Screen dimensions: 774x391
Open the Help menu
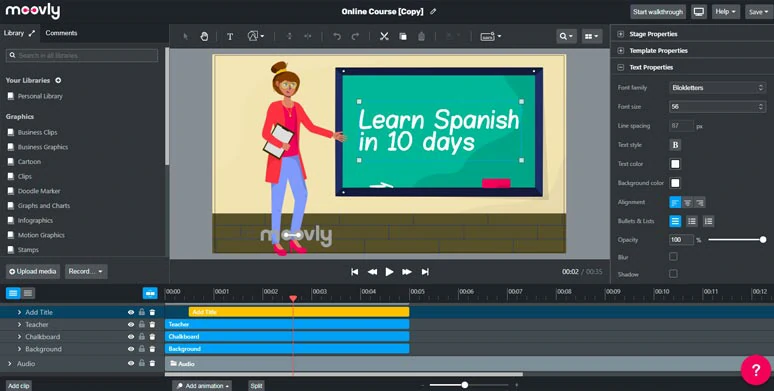[726, 12]
